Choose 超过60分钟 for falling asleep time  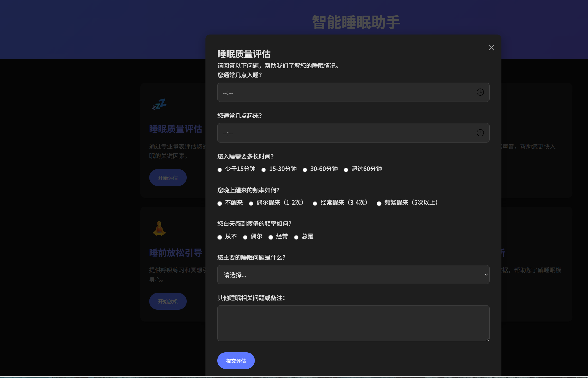point(346,170)
